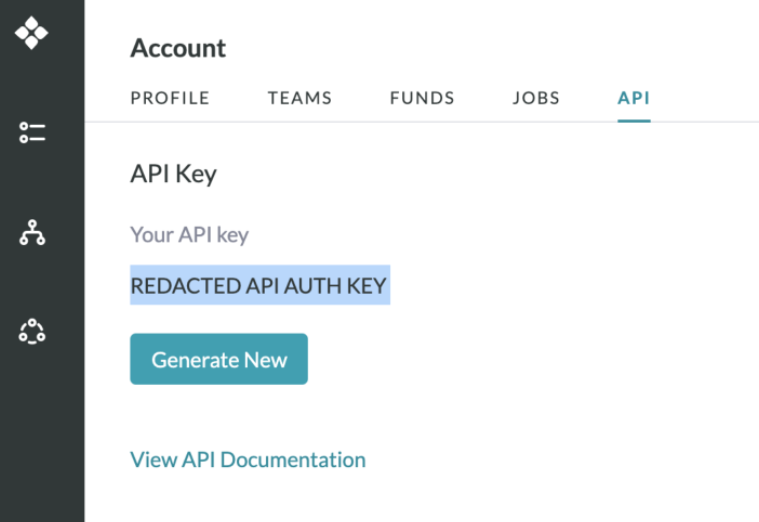The width and height of the screenshot is (759, 522).
Task: Select the Jobs tab
Action: pyautogui.click(x=536, y=98)
